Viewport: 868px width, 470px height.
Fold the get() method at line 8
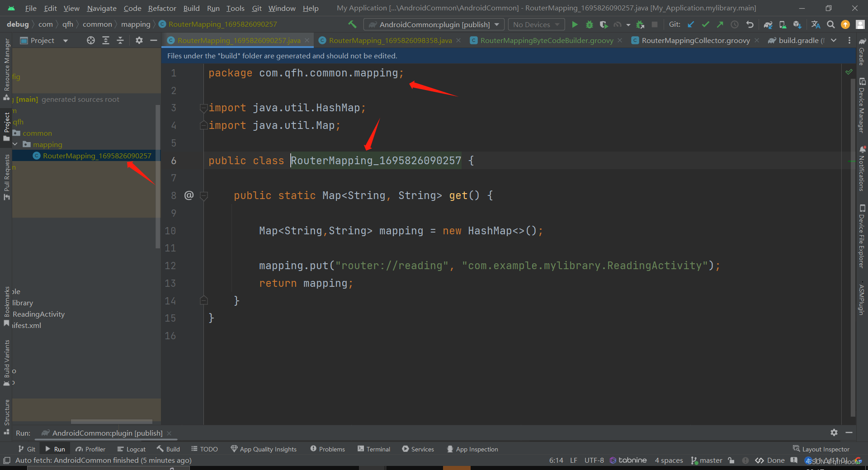click(204, 195)
